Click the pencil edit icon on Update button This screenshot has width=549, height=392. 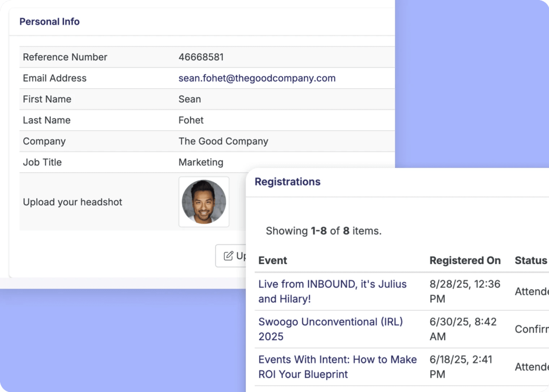[x=229, y=256]
